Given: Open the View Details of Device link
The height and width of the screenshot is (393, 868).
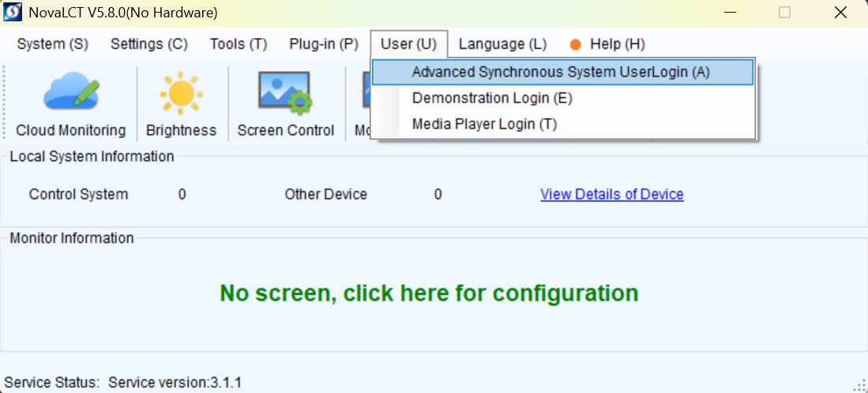Looking at the screenshot, I should coord(611,195).
